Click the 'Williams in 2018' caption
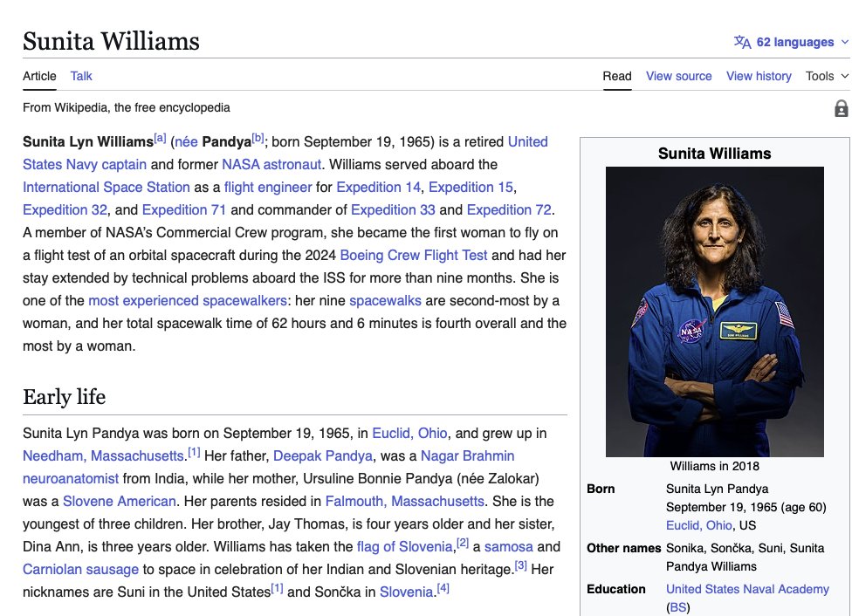 pyautogui.click(x=715, y=467)
